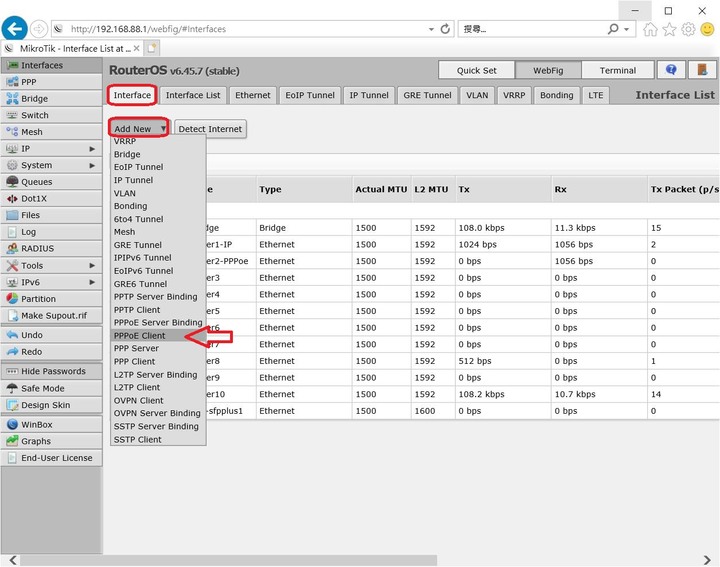Open the Log sidebar item
This screenshot has height=567, width=720.
(51, 232)
